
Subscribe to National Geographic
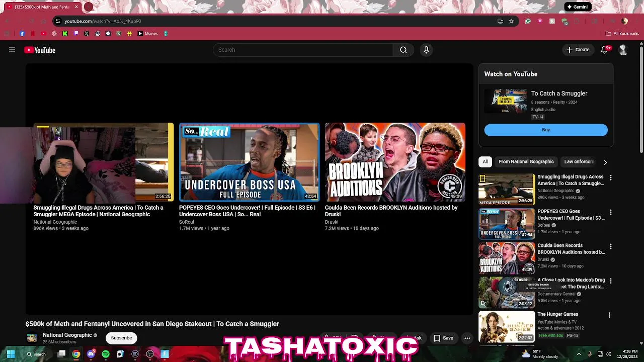pos(121,338)
